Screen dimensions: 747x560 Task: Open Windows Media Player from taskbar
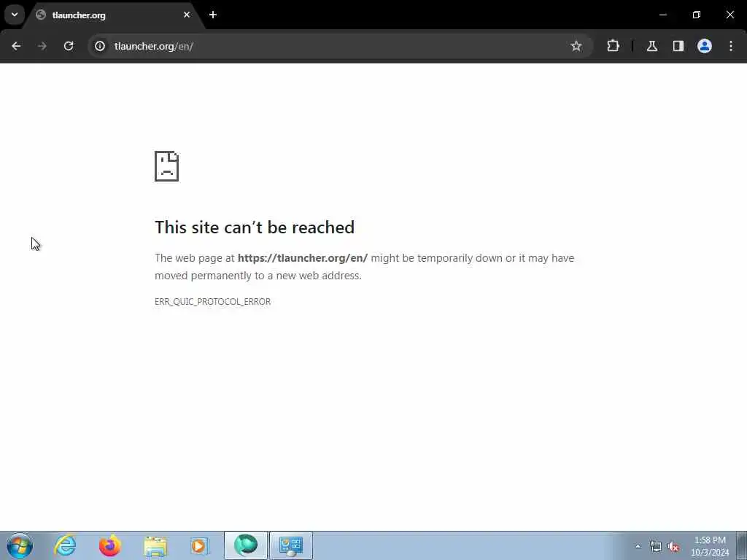click(200, 545)
